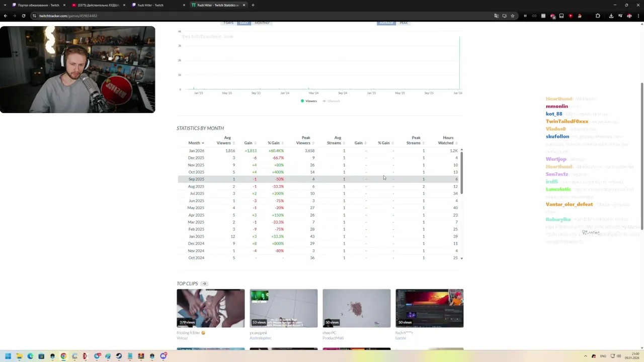Select the 'Dec 2024' table row
The image size is (644, 362).
[319, 243]
